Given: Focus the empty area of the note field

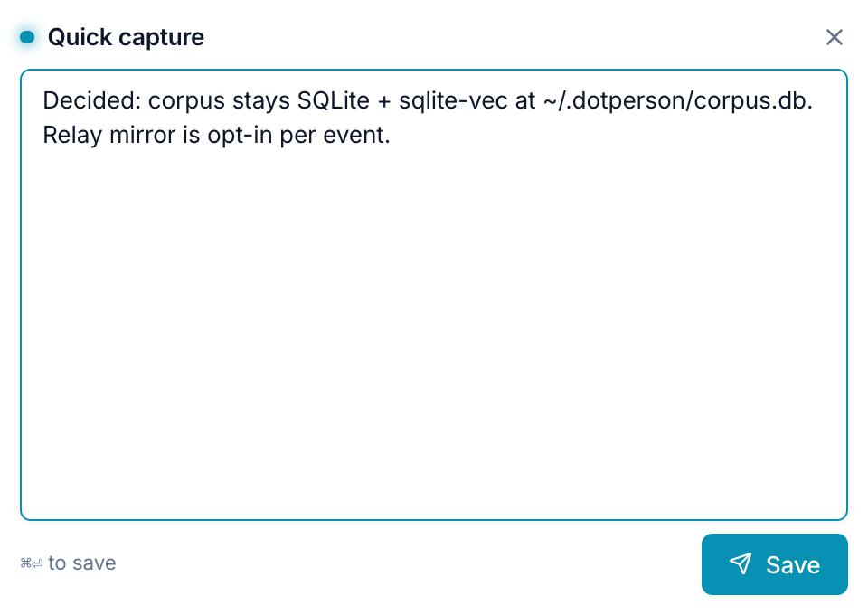Looking at the screenshot, I should [434, 332].
